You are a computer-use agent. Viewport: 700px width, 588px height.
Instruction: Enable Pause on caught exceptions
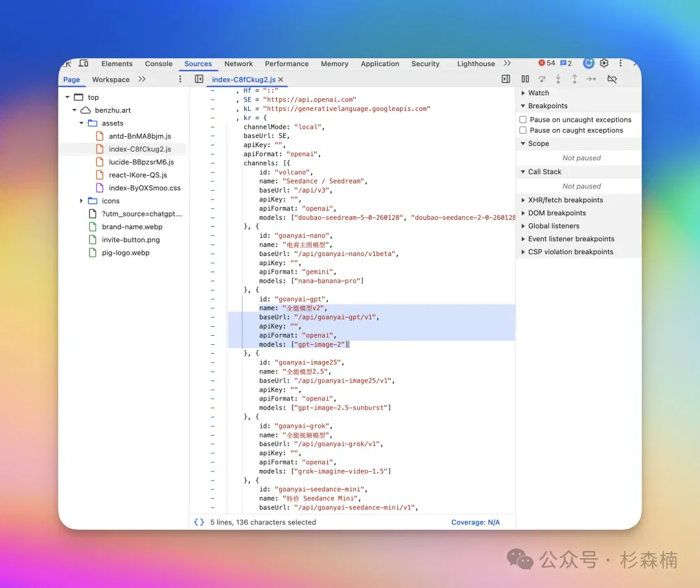pyautogui.click(x=523, y=130)
